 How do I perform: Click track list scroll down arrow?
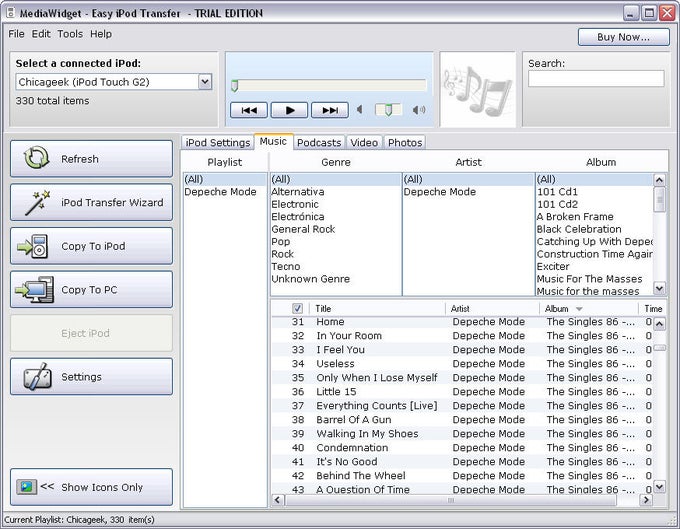(659, 487)
